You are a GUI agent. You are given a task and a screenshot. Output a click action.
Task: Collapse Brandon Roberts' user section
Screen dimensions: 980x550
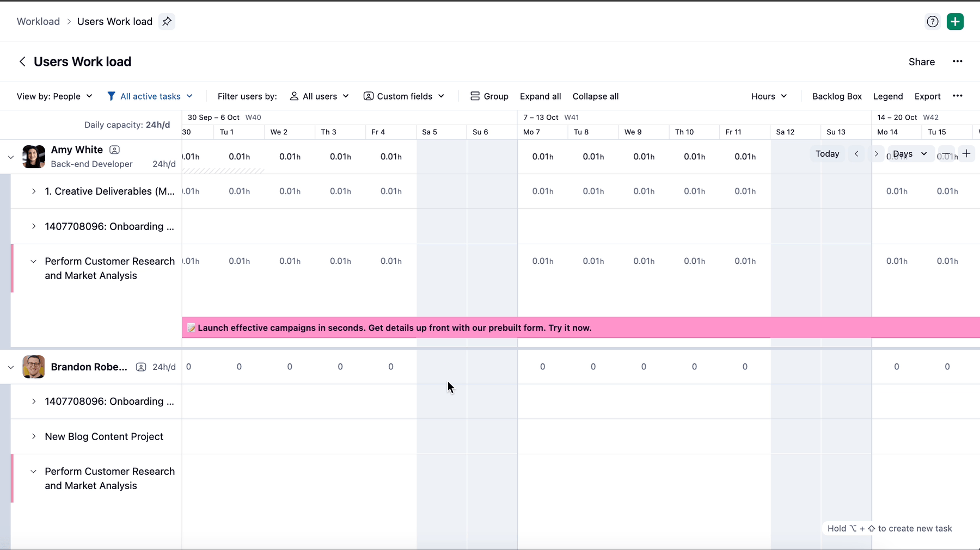point(11,367)
